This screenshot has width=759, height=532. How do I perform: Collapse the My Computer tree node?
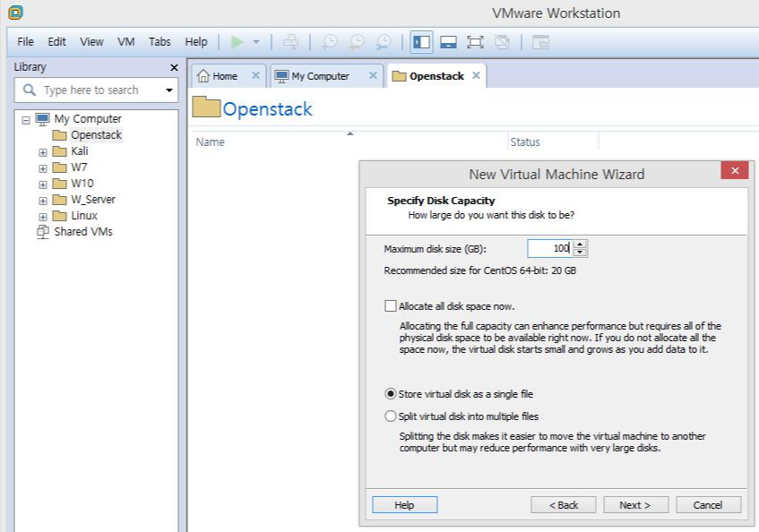tap(26, 120)
